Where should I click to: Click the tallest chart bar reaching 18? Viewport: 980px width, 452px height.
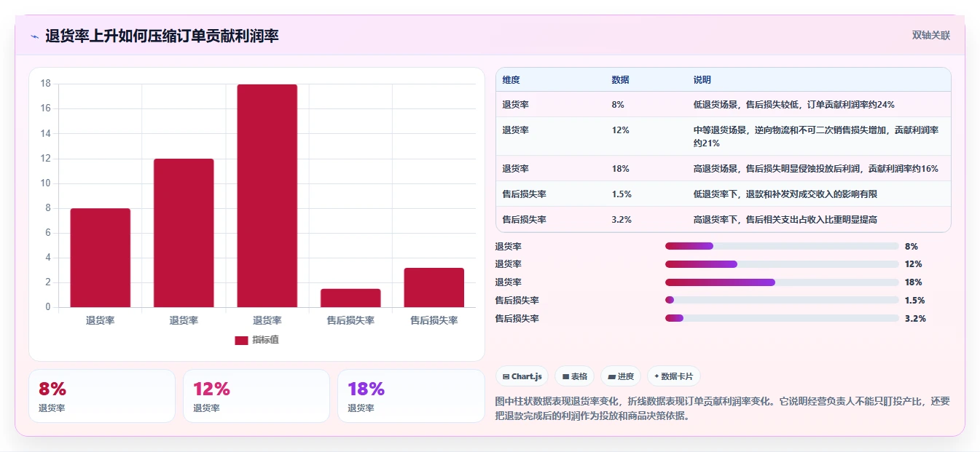(x=267, y=196)
